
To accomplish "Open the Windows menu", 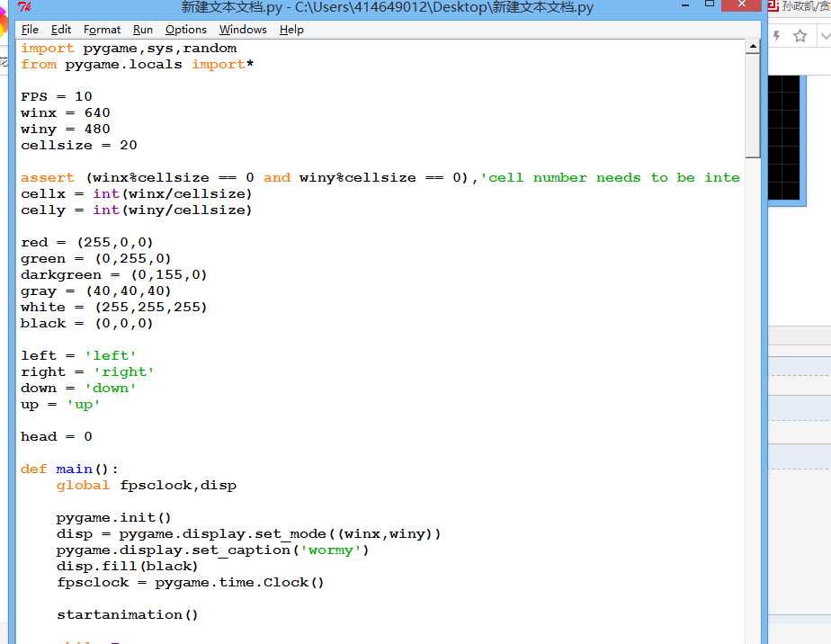I will point(243,30).
